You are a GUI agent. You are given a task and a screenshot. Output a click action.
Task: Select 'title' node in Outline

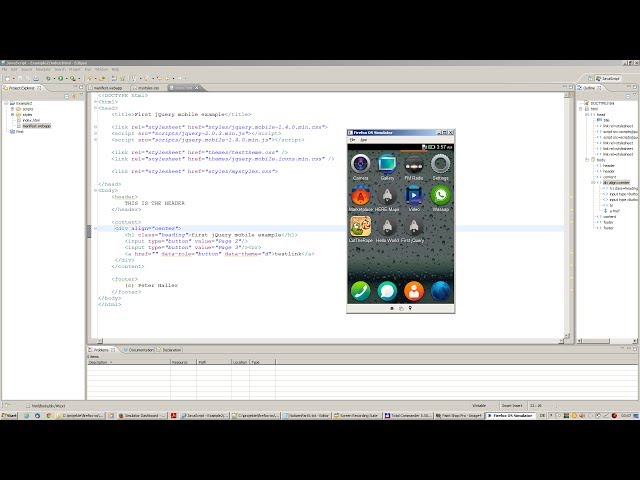pyautogui.click(x=607, y=120)
